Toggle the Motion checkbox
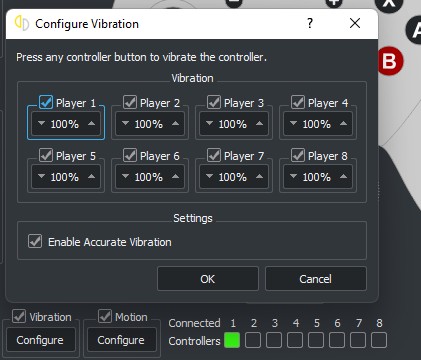Viewport: 421px width, 360px height. 105,316
